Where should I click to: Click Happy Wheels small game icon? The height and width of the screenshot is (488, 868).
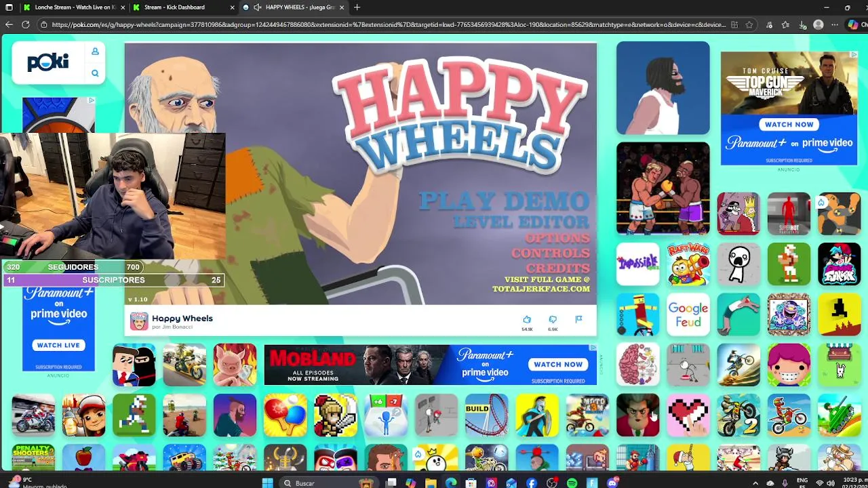[x=139, y=321]
